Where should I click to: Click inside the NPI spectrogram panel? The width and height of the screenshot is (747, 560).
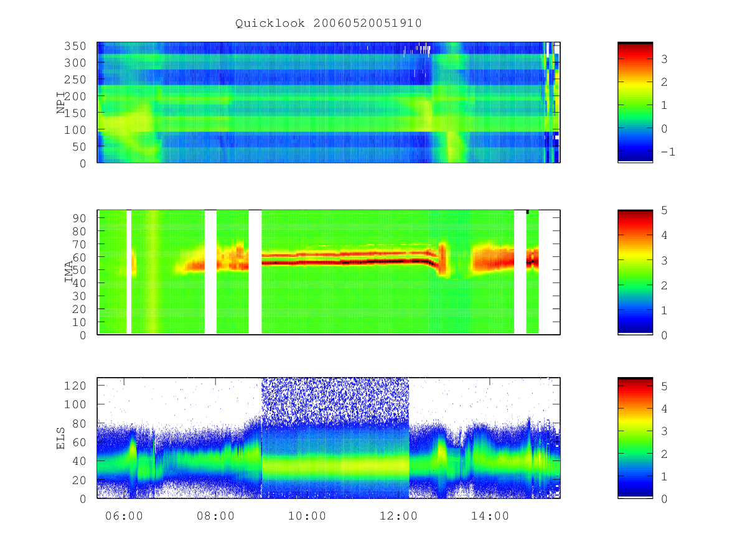pyautogui.click(x=329, y=102)
